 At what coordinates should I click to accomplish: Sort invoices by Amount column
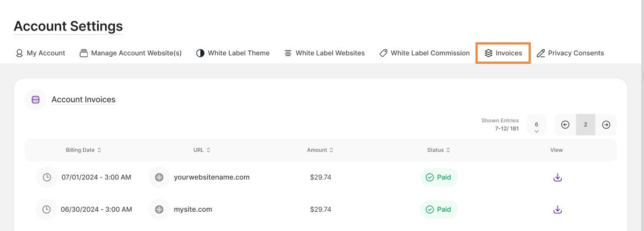[320, 150]
